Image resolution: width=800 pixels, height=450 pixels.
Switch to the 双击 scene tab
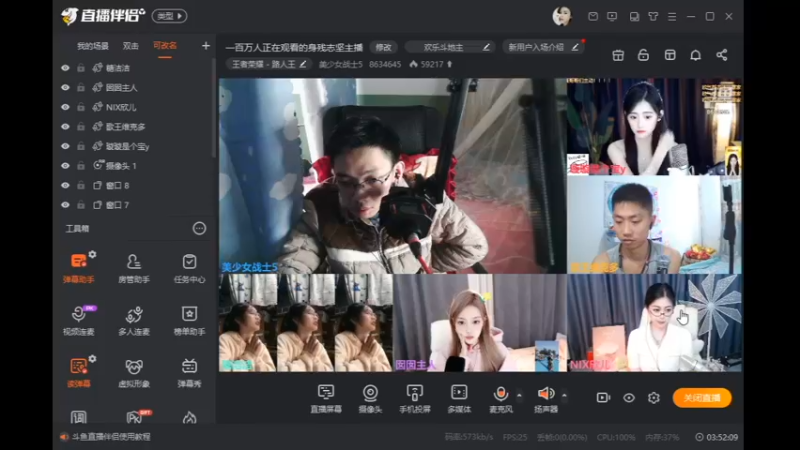(x=131, y=46)
